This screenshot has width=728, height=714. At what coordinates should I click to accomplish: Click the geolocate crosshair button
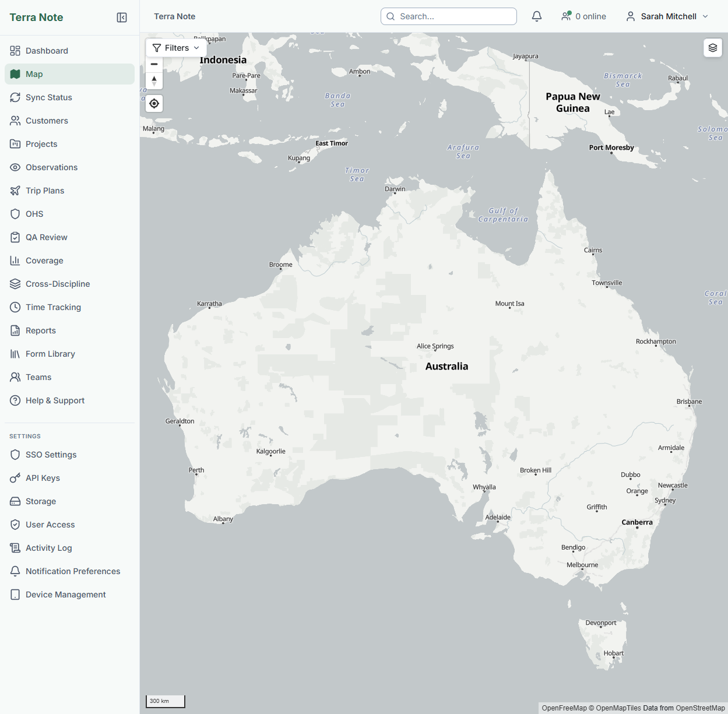tap(154, 103)
